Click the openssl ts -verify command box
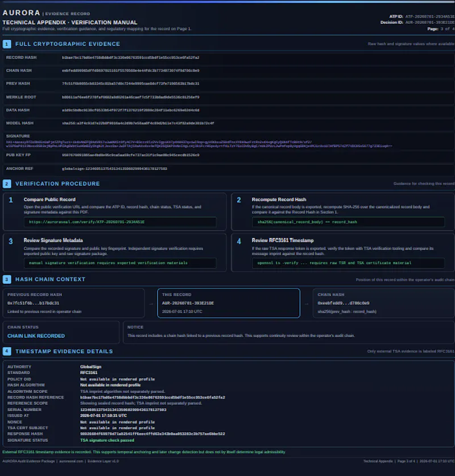 click(x=348, y=263)
